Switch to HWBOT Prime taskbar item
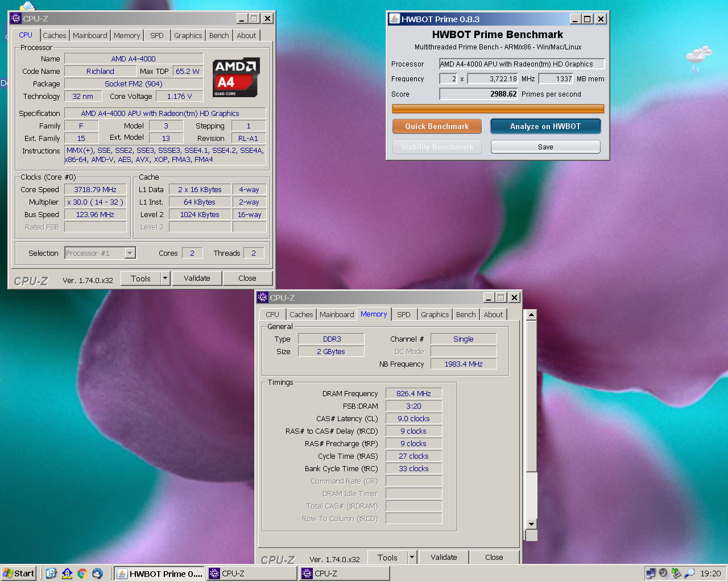728x582 pixels. click(159, 573)
